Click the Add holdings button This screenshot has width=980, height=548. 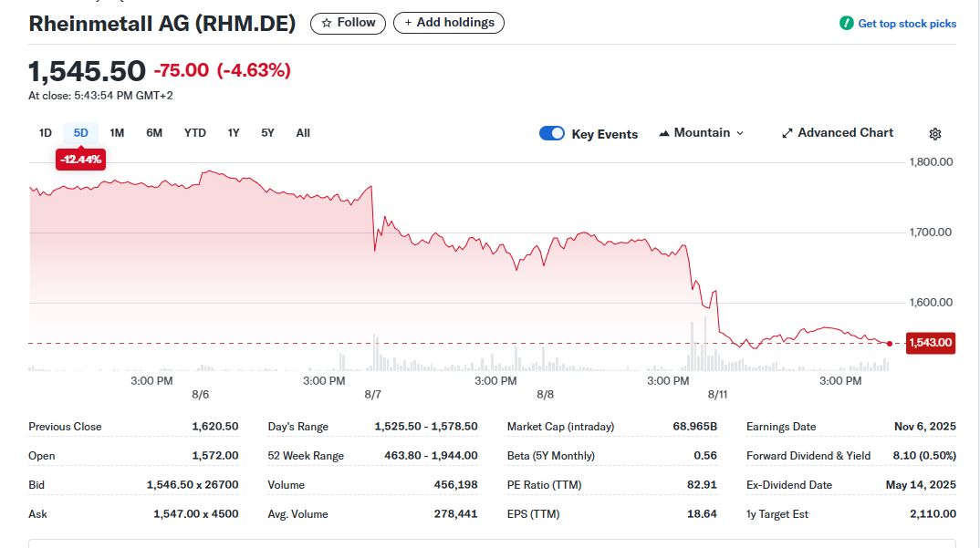[x=449, y=23]
